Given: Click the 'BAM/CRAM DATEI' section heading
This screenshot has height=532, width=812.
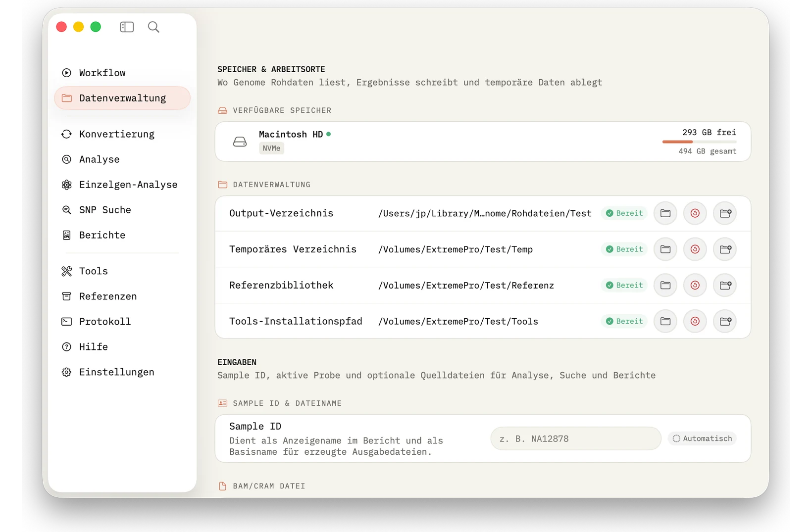Looking at the screenshot, I should point(269,486).
